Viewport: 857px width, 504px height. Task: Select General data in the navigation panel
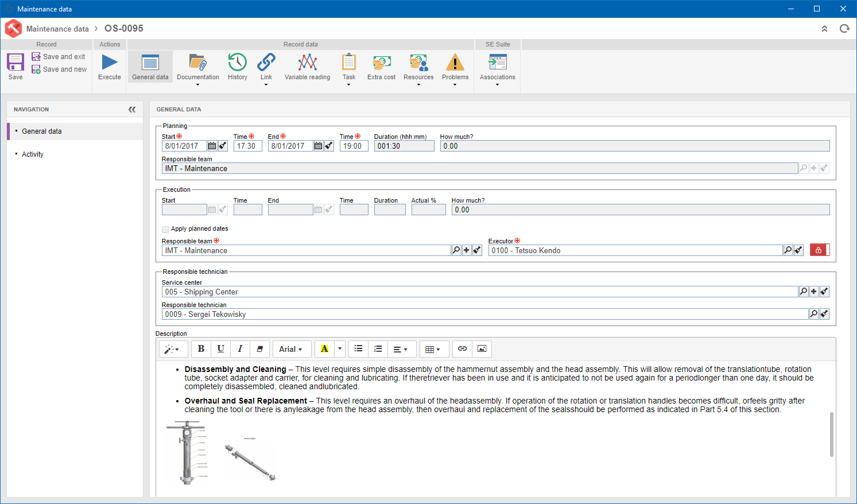click(x=42, y=131)
